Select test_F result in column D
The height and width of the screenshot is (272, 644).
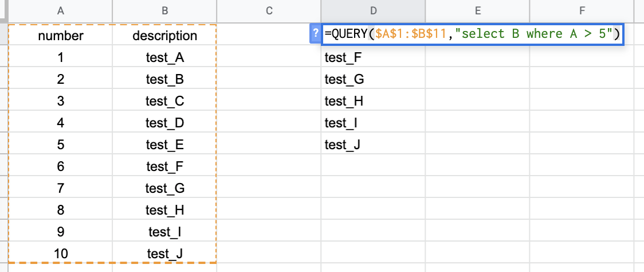tap(374, 57)
